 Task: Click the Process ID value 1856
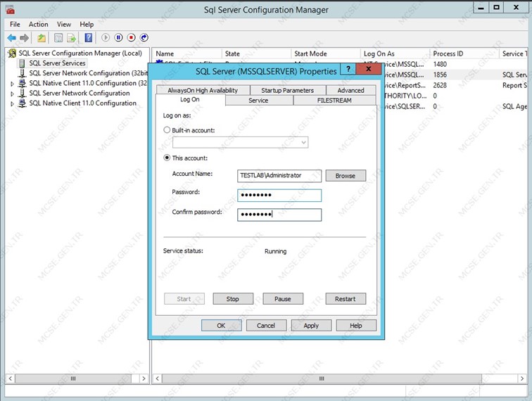tap(440, 75)
